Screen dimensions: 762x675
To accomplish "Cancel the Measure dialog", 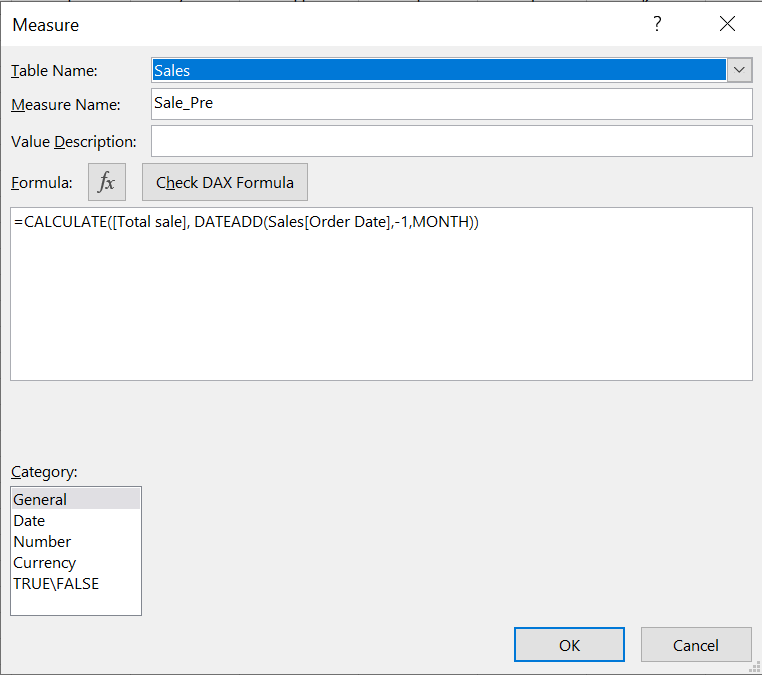I will click(695, 645).
